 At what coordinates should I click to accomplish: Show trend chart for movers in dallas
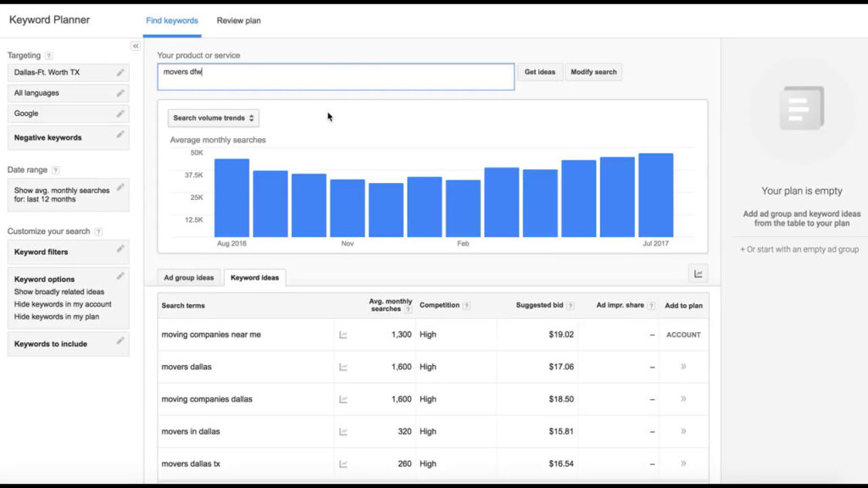(343, 431)
